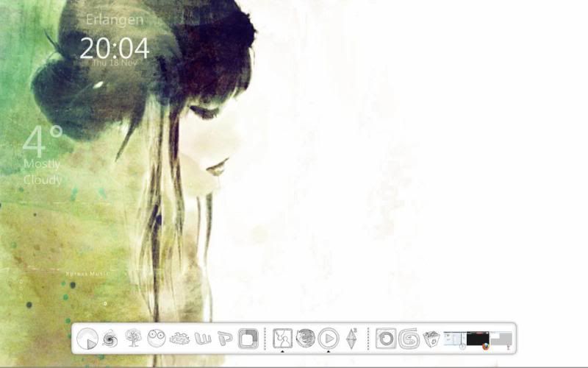Open the media player play-button icon

329,339
